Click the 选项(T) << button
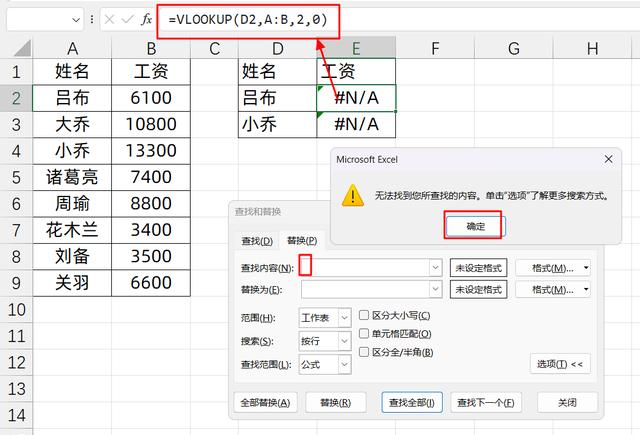640x435 pixels. (x=560, y=364)
